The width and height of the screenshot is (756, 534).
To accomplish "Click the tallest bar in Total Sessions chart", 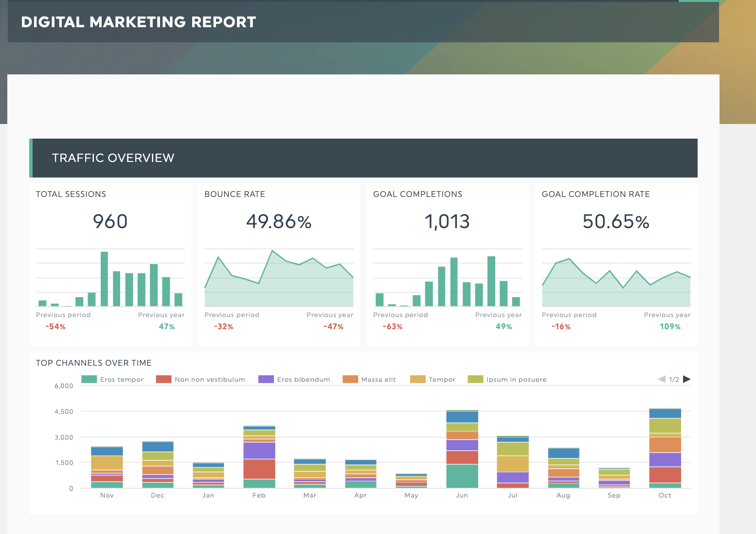I will pos(104,279).
